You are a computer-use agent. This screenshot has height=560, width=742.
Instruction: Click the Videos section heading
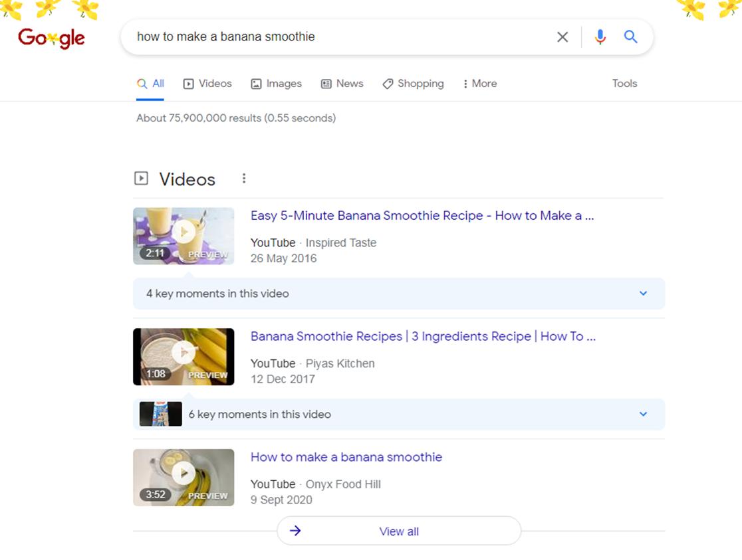(187, 179)
